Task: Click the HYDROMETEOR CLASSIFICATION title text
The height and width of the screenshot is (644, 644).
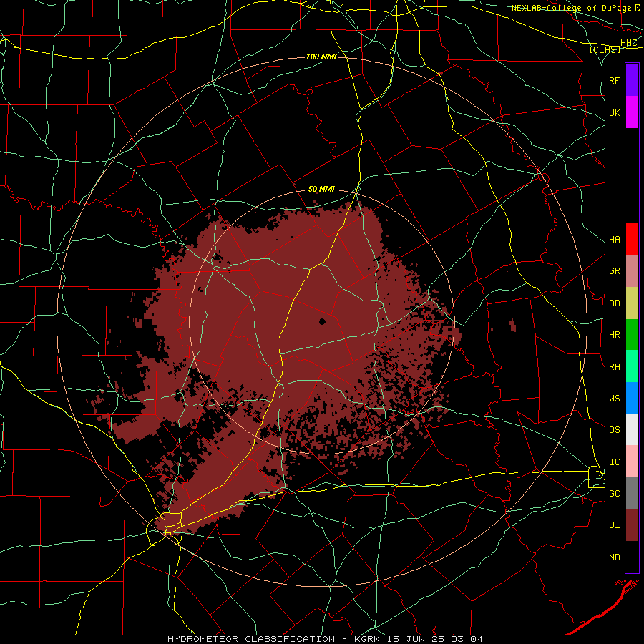Action: [x=251, y=639]
